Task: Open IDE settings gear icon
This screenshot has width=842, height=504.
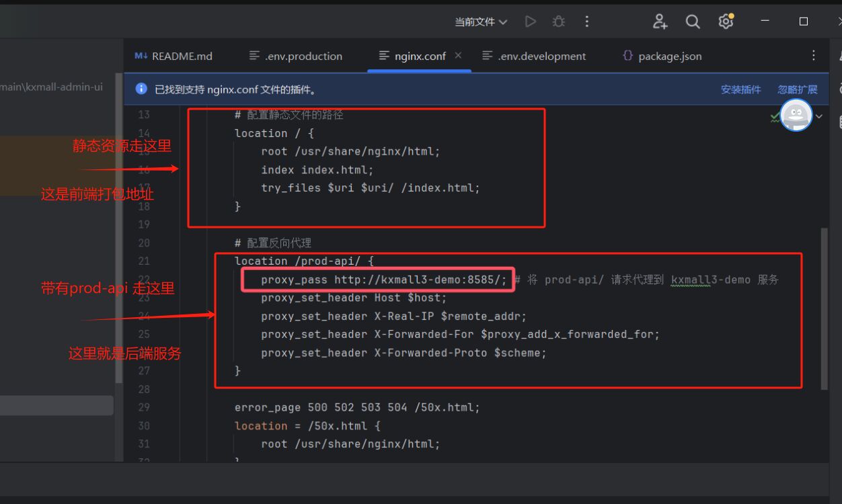Action: (x=726, y=22)
